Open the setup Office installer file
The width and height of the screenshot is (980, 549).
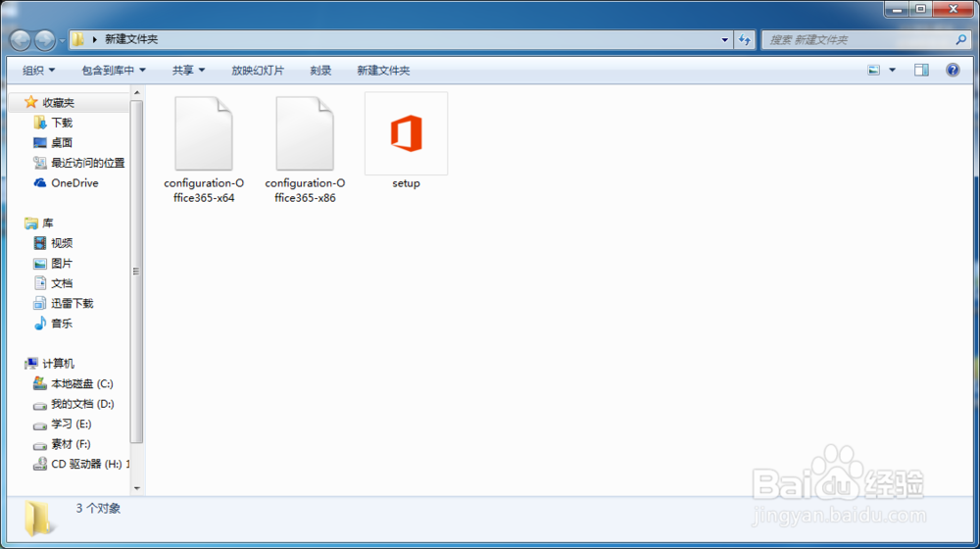[407, 133]
